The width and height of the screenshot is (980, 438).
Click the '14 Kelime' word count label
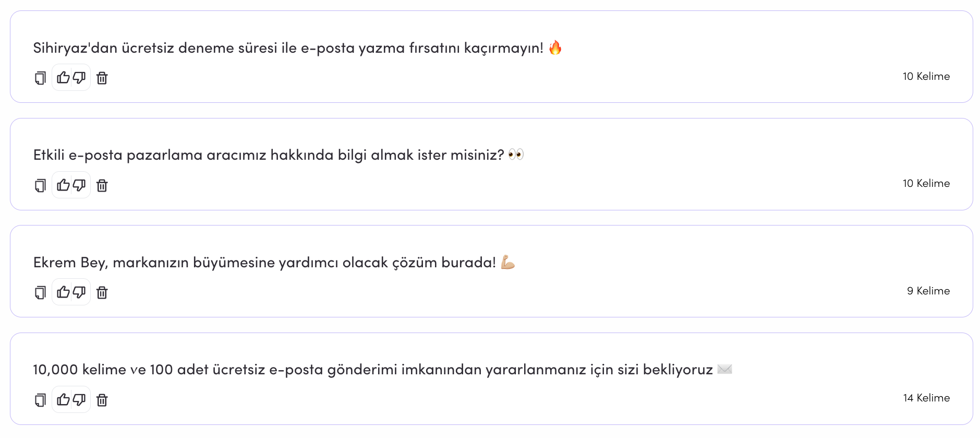click(926, 398)
